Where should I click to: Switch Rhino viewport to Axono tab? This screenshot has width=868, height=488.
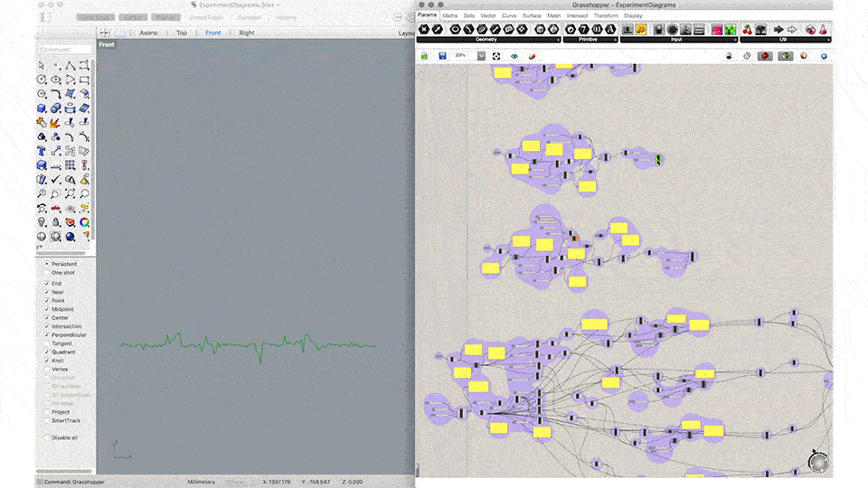click(x=148, y=33)
